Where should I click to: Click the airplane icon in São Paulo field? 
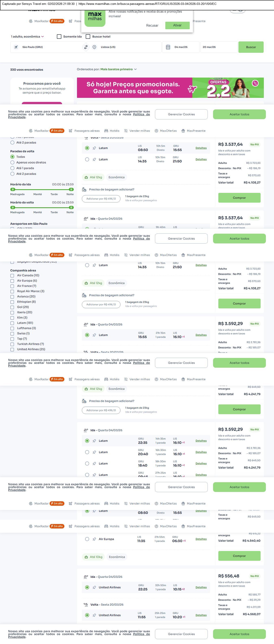click(16, 47)
